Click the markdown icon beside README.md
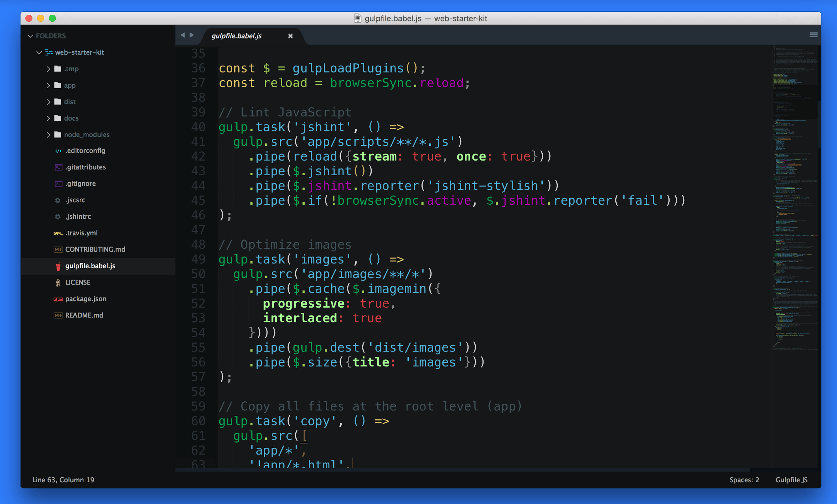This screenshot has height=504, width=837. tap(58, 315)
